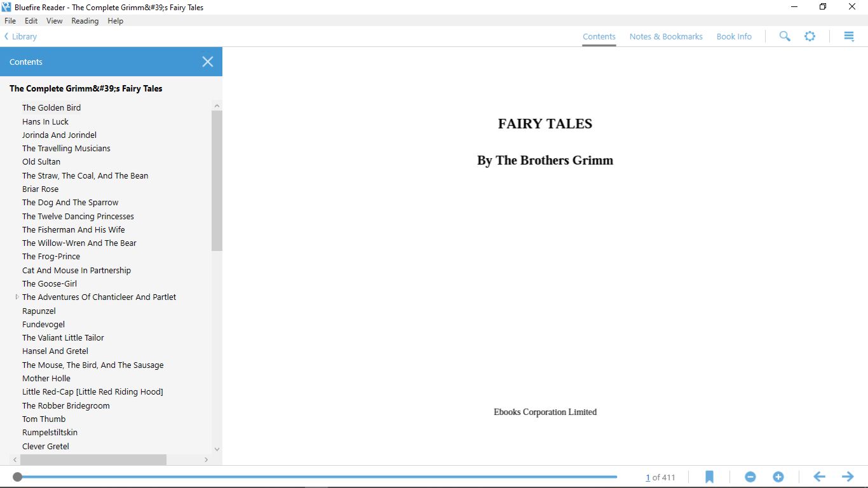Click the page number field
The height and width of the screenshot is (488, 868).
[x=648, y=477]
